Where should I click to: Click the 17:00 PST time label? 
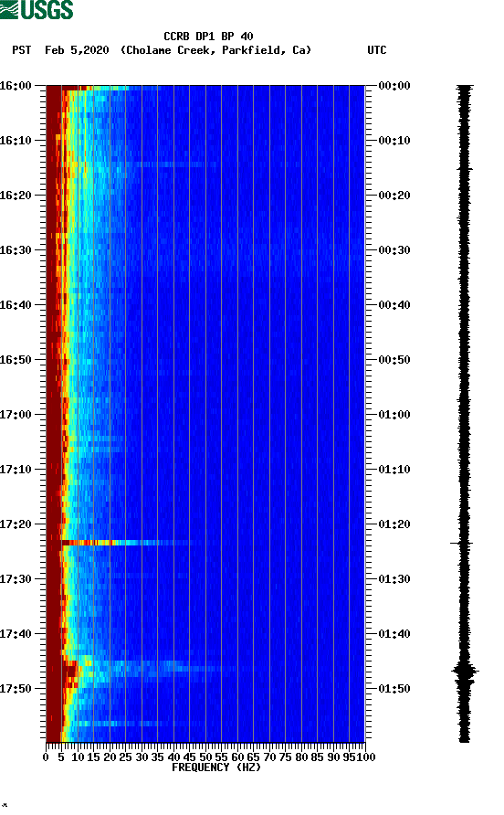click(x=16, y=415)
